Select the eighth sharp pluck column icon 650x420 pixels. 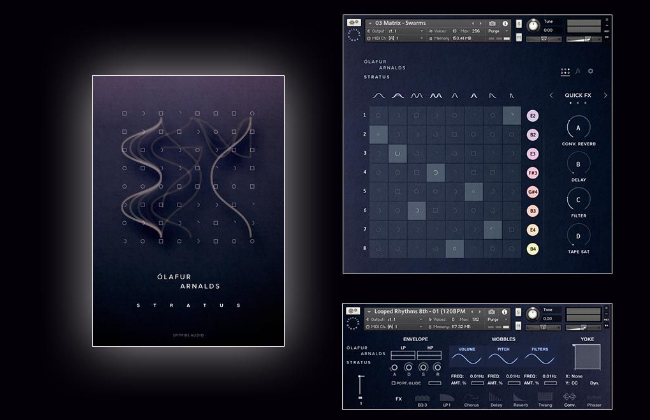point(512,96)
